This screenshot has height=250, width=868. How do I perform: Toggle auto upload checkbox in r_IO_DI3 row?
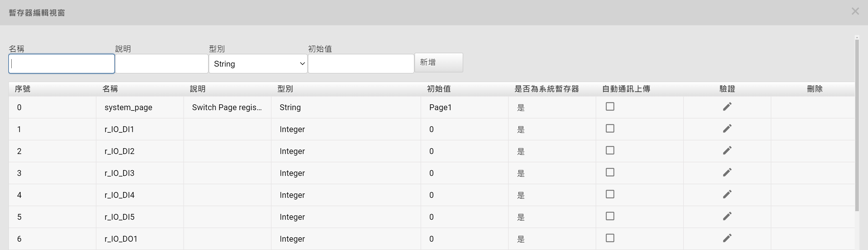(x=610, y=172)
